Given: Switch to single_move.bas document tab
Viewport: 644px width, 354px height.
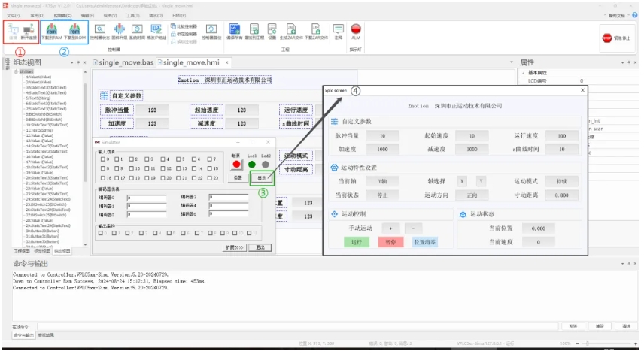Looking at the screenshot, I should [123, 62].
